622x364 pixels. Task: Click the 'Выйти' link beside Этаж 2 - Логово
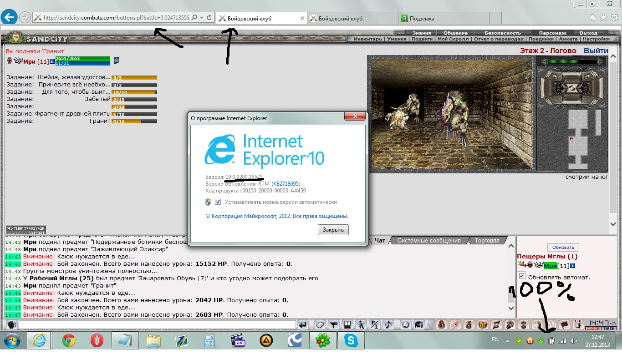click(596, 51)
